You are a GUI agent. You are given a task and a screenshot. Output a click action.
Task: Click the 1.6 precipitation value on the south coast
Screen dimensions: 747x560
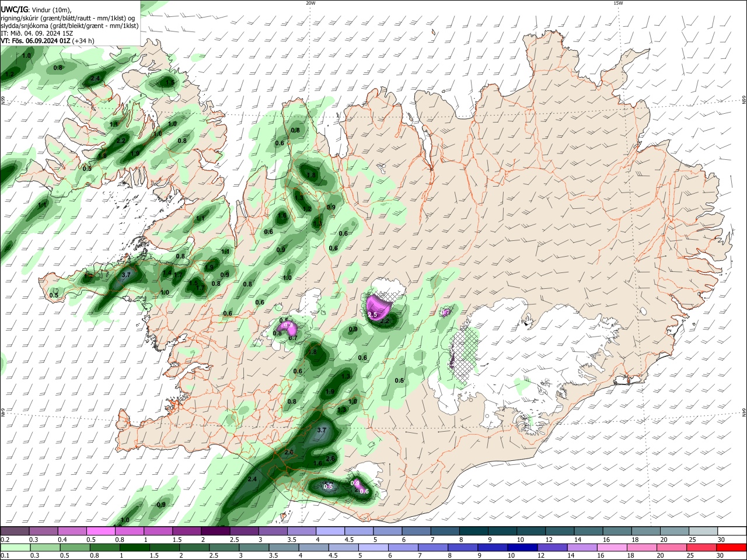pos(318,463)
